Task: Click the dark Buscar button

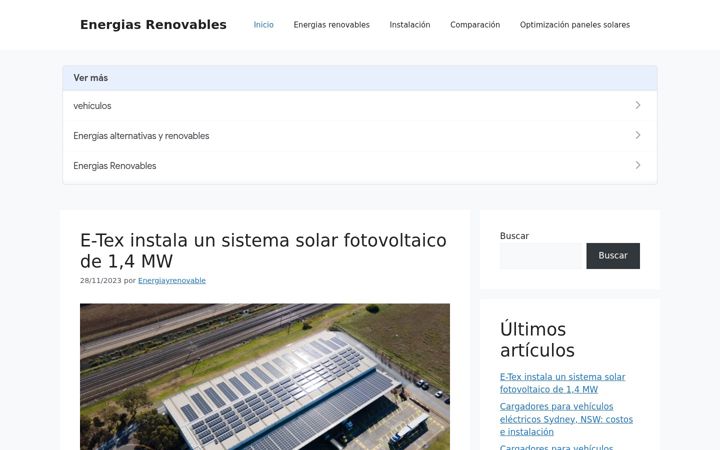Action: (613, 256)
